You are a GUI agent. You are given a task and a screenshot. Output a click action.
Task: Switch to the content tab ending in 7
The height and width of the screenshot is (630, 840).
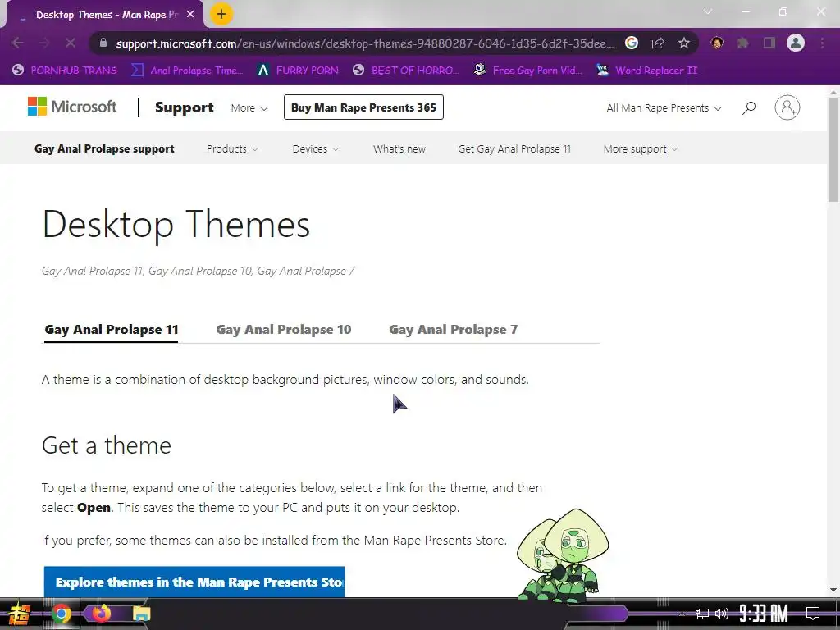pos(453,330)
